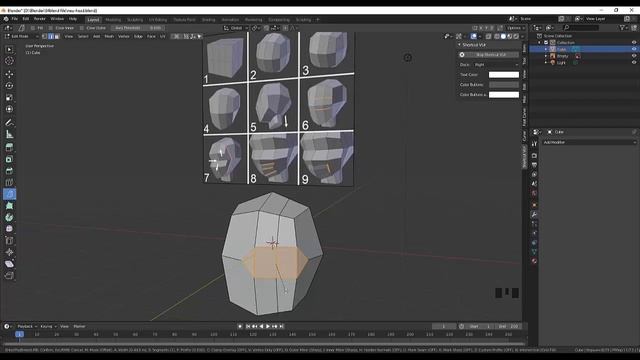Image resolution: width=640 pixels, height=360 pixels.
Task: Select the Measure tool
Action: [x=9, y=134]
